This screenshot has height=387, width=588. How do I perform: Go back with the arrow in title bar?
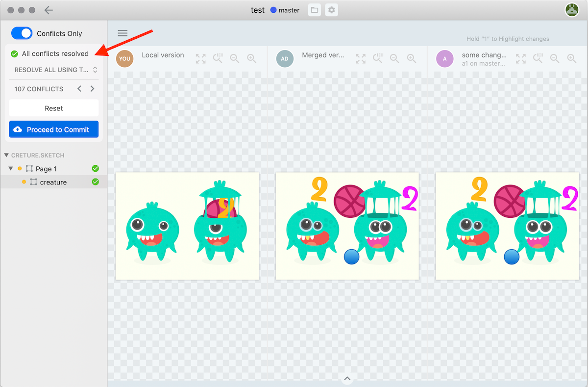pyautogui.click(x=49, y=10)
